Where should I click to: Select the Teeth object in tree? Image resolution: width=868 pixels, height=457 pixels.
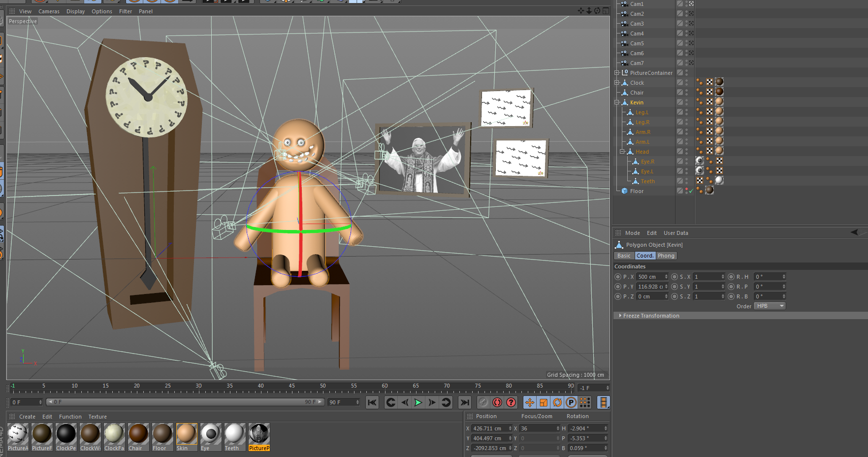point(647,181)
